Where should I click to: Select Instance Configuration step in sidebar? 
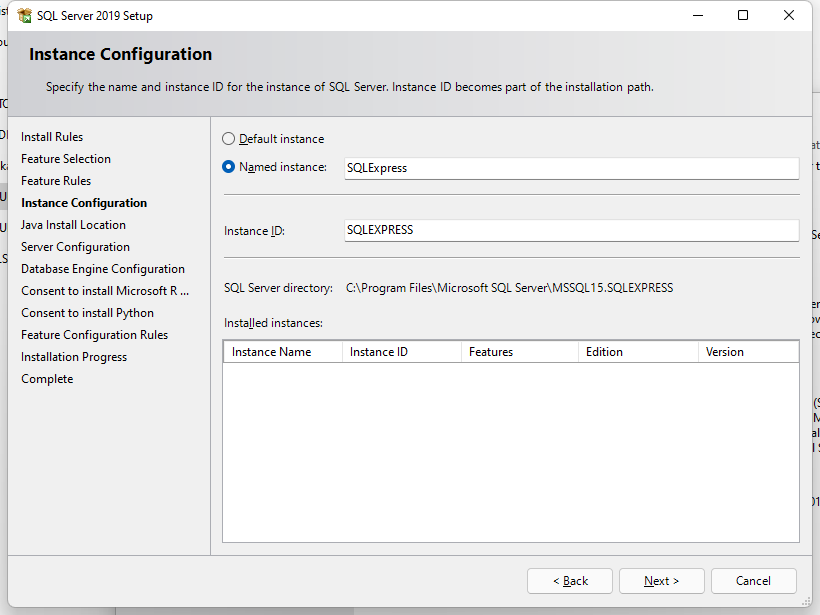[x=84, y=203]
